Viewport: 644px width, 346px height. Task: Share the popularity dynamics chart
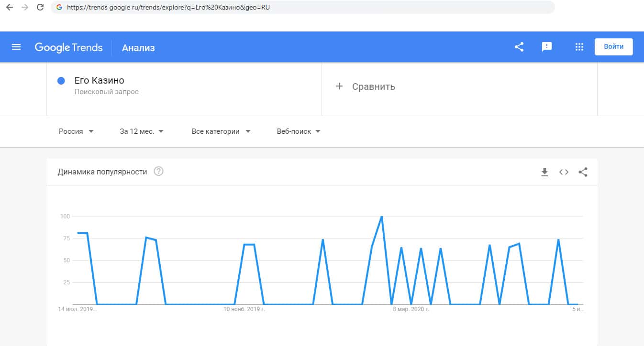click(x=583, y=172)
